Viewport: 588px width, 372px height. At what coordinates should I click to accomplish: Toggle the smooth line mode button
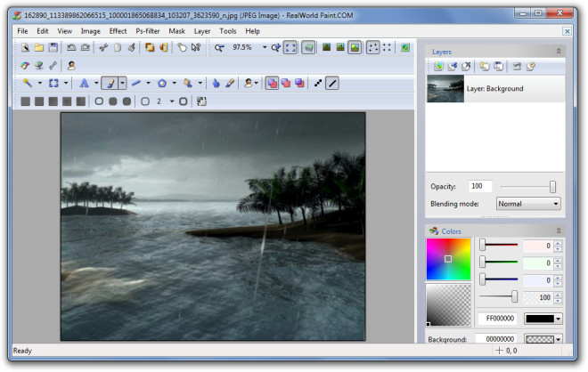[332, 83]
